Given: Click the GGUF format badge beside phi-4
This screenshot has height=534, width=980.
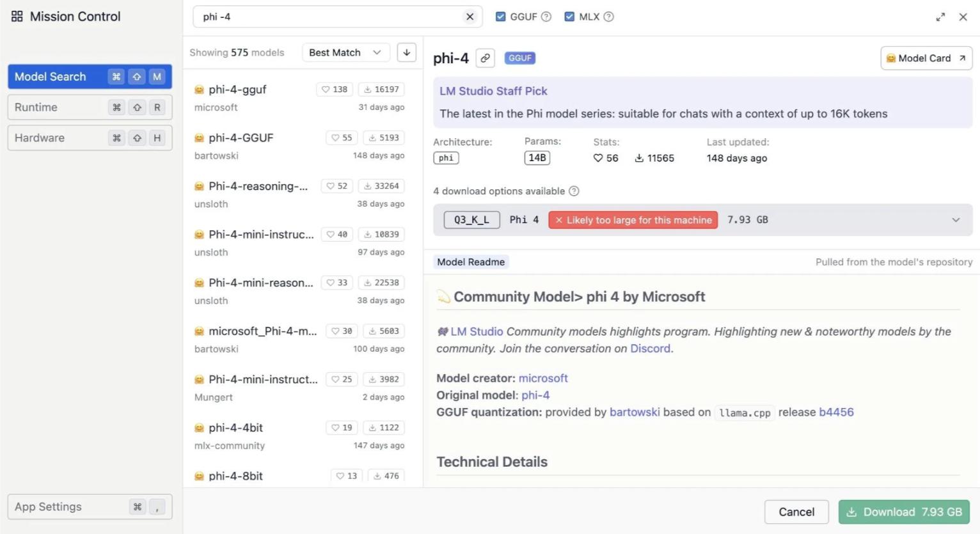Looking at the screenshot, I should (520, 58).
